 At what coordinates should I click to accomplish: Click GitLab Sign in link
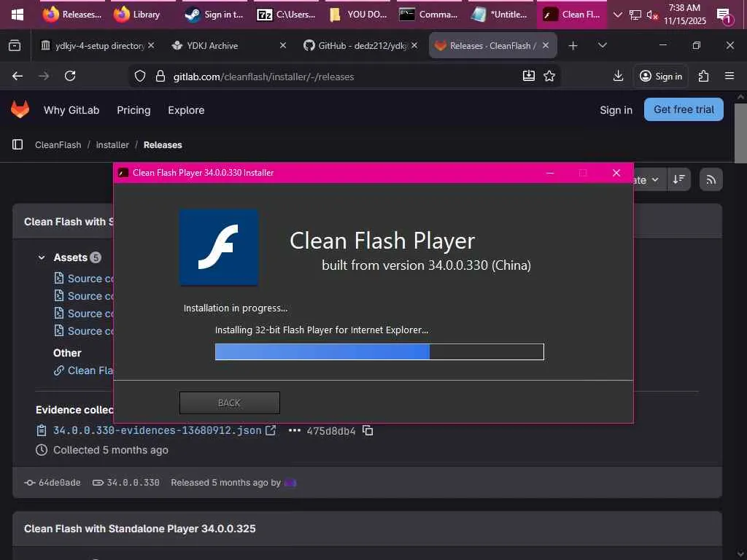click(616, 110)
